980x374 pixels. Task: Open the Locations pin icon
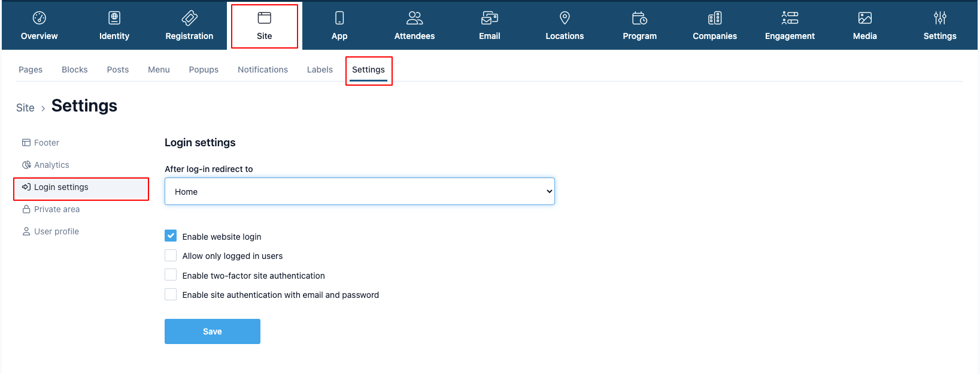[x=565, y=18]
